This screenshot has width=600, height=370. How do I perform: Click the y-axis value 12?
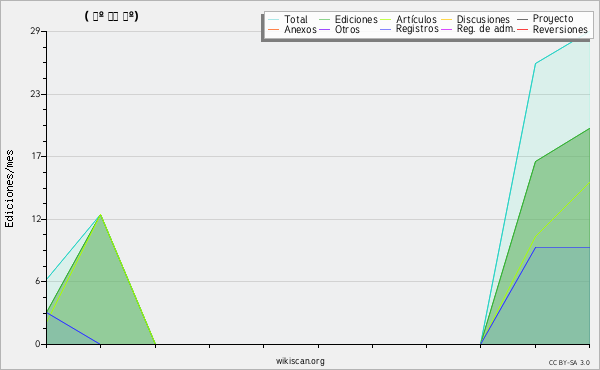coord(36,219)
